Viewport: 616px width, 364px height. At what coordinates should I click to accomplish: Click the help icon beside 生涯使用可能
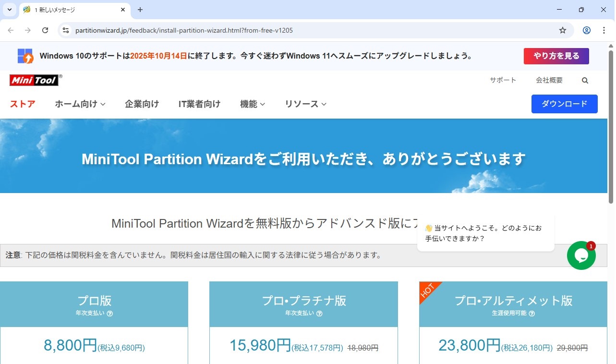(x=532, y=314)
